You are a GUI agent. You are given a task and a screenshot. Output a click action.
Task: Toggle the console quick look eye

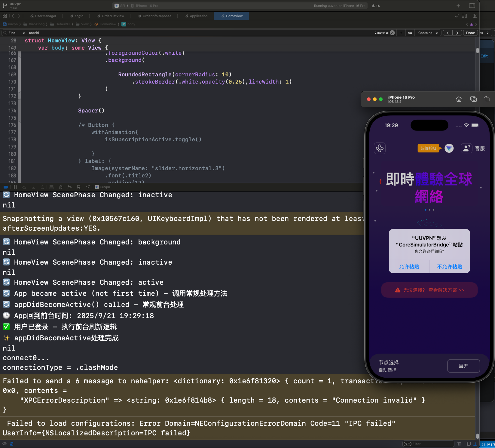(5, 443)
